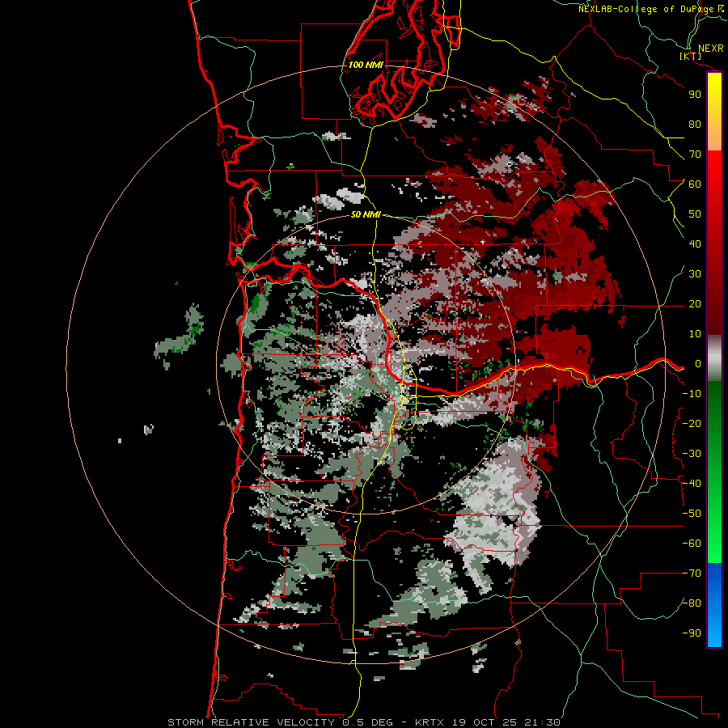Select the gray zero-velocity band on color bar
This screenshot has height=728, width=728.
(714, 358)
